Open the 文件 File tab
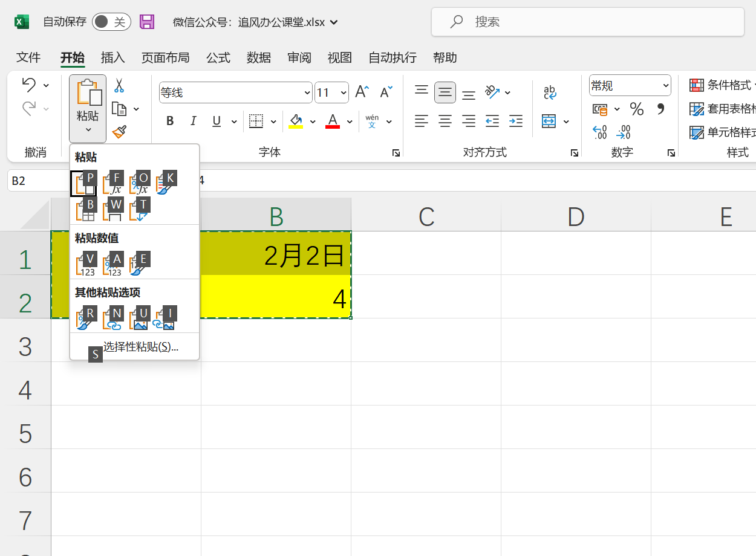Viewport: 756px width, 556px height. point(28,57)
